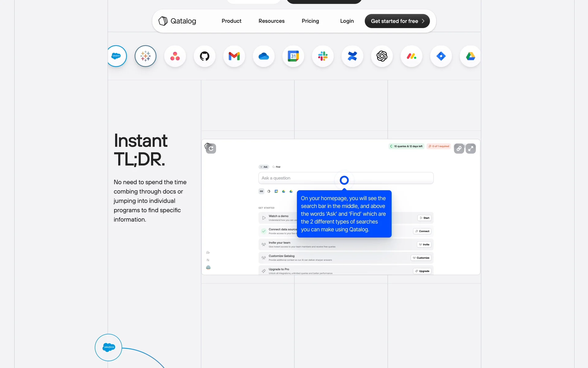Click the blue pulsing hotspot marker

(x=344, y=180)
